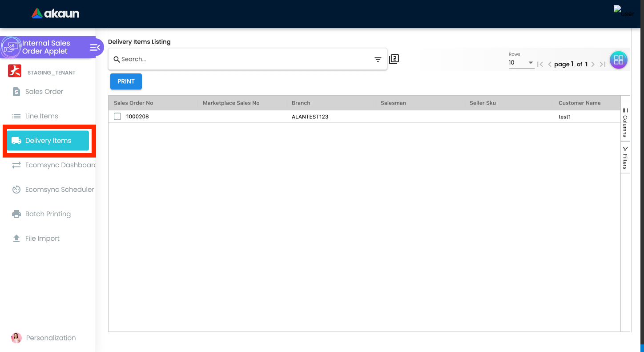Select the checkbox for order 1000208

click(117, 117)
